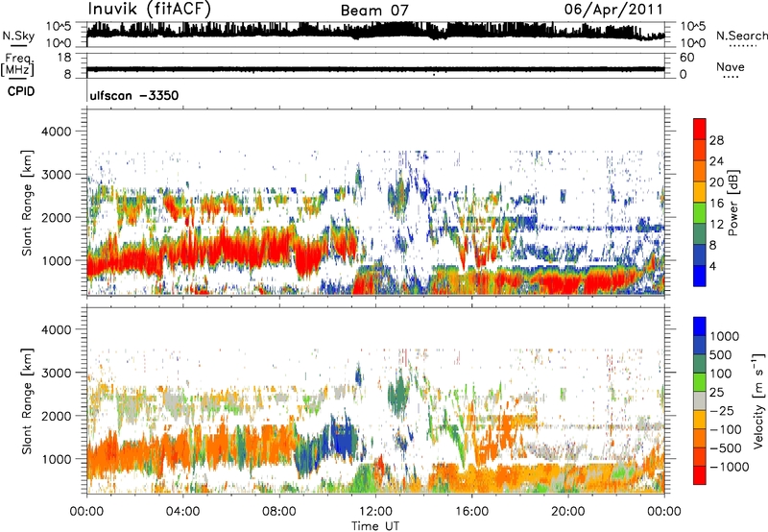This screenshot has height=532, width=768.
Task: Click the 'Inuvik (fitACF)' plot title
Action: (150, 10)
